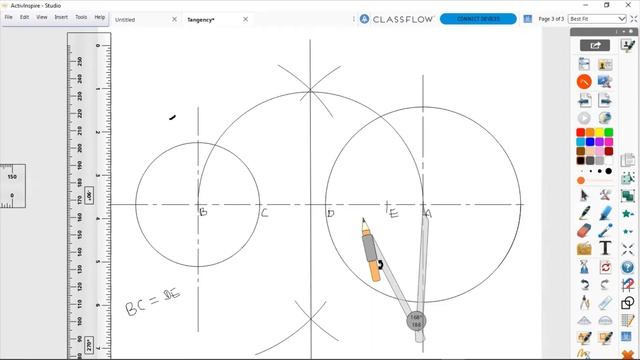Pick the red color swatch
This screenshot has height=360, width=640.
click(580, 132)
